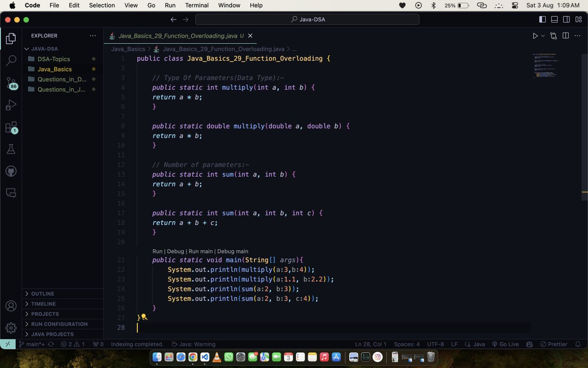This screenshot has width=588, height=368.
Task: Click the open changes compare icon
Action: click(554, 36)
